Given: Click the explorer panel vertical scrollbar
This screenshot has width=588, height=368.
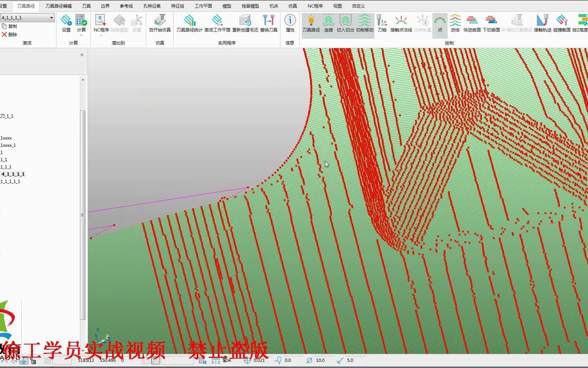Looking at the screenshot, I should 83,215.
